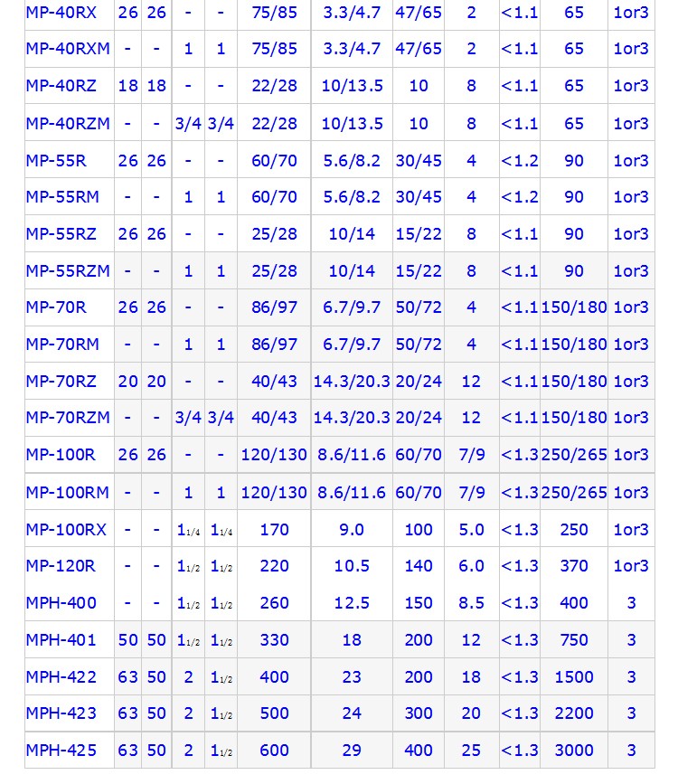This screenshot has height=784, width=678.
Task: Click the MP-40RX model link
Action: coord(61,13)
